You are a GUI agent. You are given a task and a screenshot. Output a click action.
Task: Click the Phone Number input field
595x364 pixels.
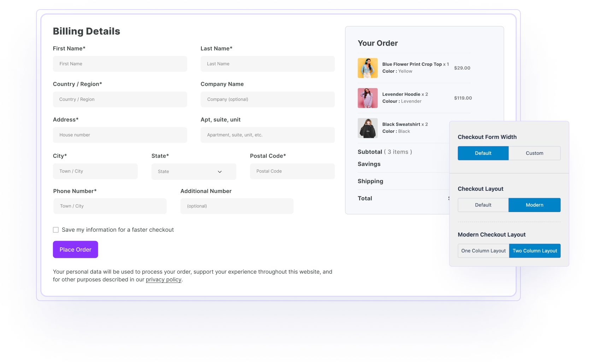point(110,206)
